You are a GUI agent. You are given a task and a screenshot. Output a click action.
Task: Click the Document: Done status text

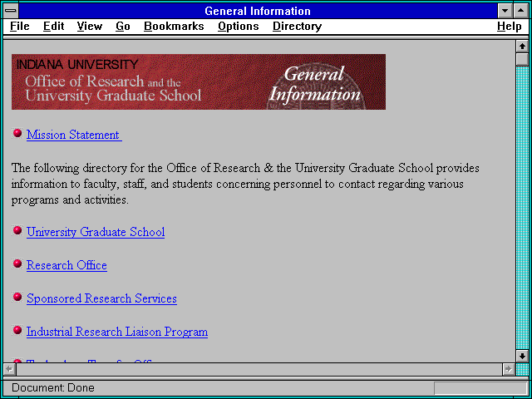click(53, 388)
